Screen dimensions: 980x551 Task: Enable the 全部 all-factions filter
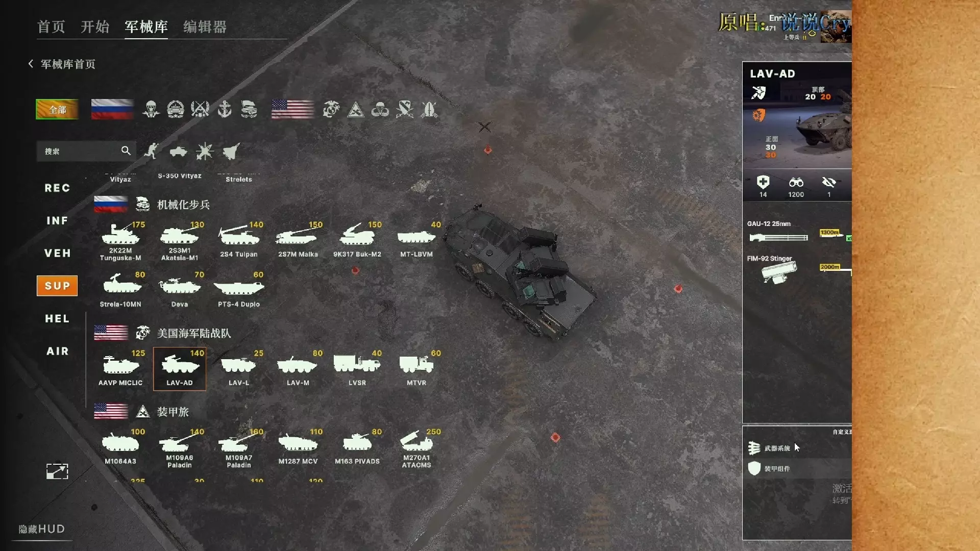pyautogui.click(x=57, y=109)
